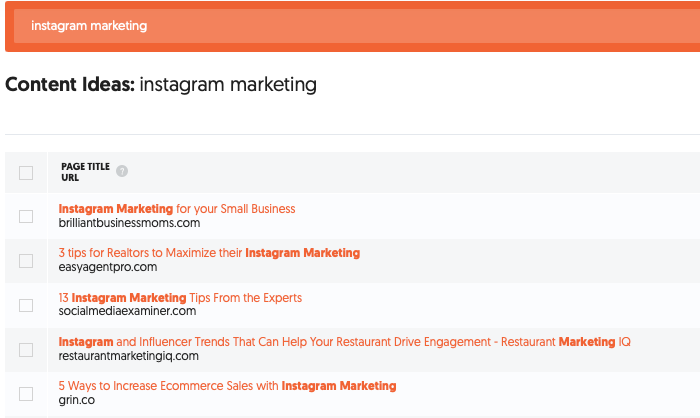700x418 pixels.
Task: Click the socialmediaexaminer.com domain text
Action: [x=128, y=312]
